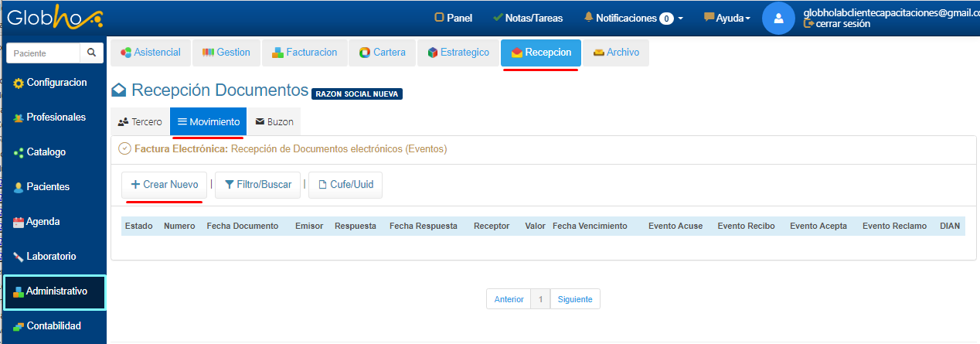
Task: Expand the Ayuda dropdown menu
Action: click(726, 18)
